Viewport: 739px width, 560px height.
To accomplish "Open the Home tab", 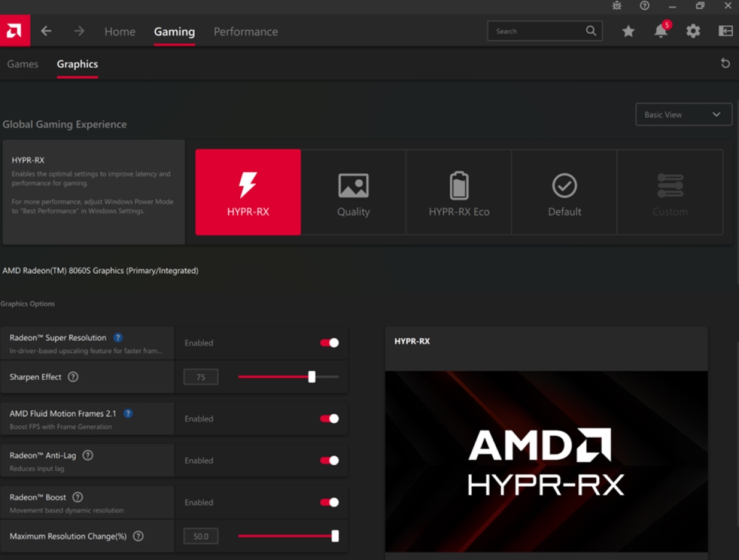I will [x=120, y=31].
